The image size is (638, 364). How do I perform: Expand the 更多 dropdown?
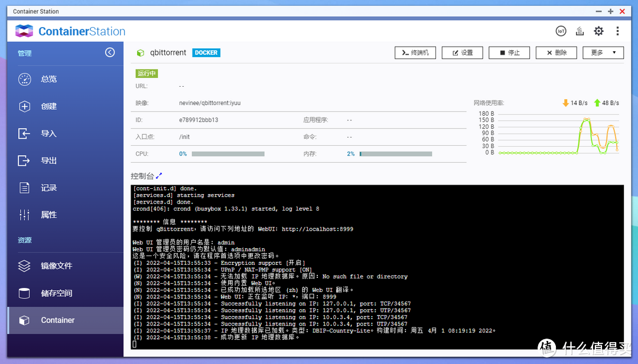click(x=603, y=53)
